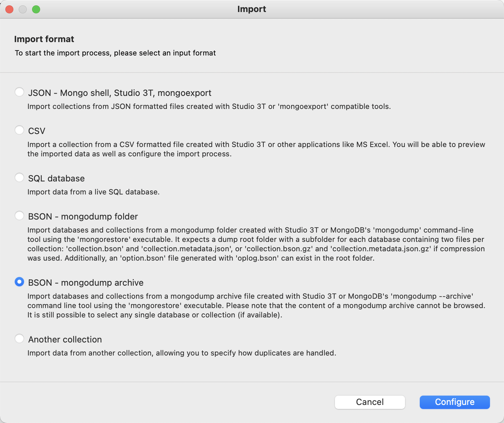This screenshot has width=504, height=423.
Task: Select the CSV import format option
Action: coord(19,130)
